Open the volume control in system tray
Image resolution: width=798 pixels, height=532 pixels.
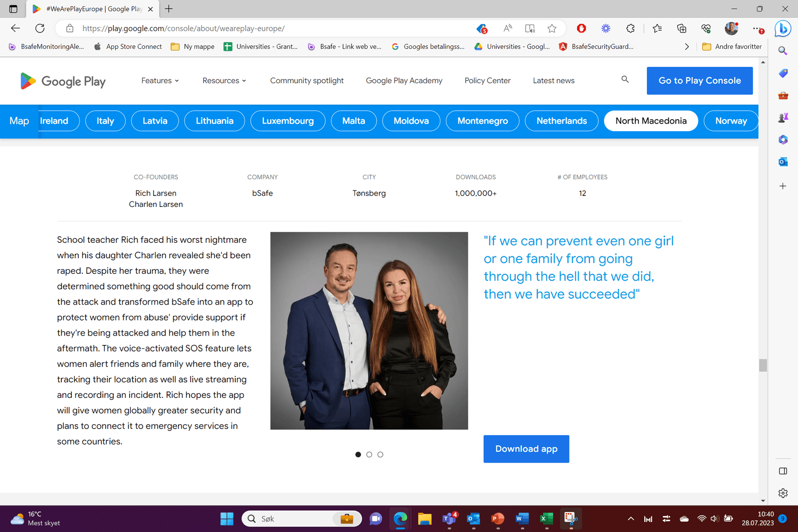(716, 519)
